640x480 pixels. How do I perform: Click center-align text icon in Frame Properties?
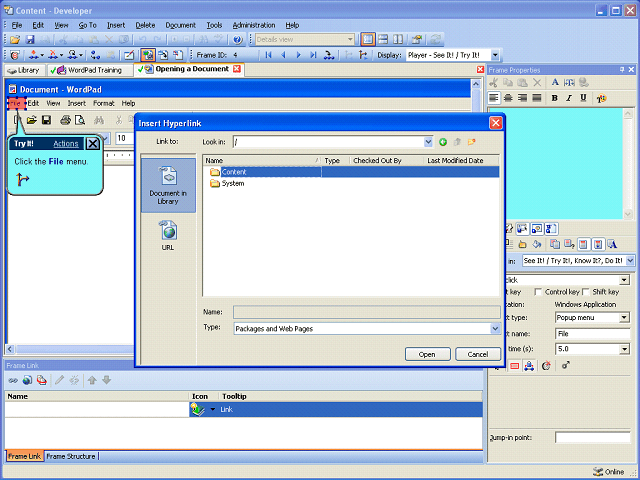[508, 98]
